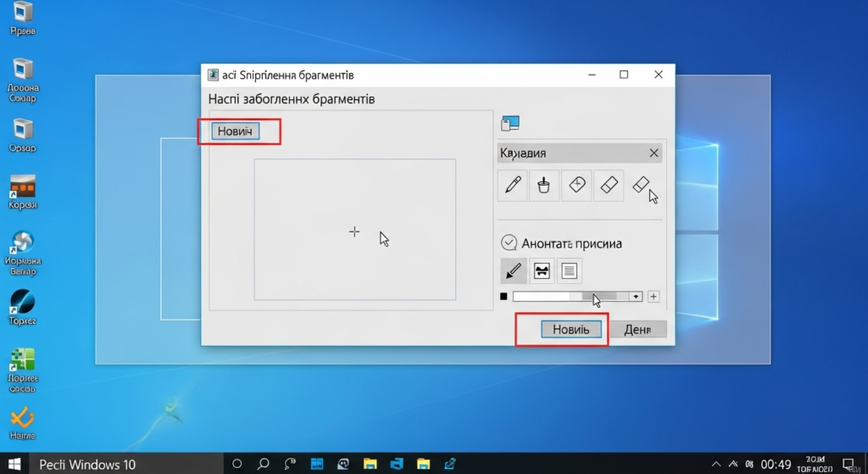Select the paint bucket tool
This screenshot has height=474, width=868.
click(543, 185)
